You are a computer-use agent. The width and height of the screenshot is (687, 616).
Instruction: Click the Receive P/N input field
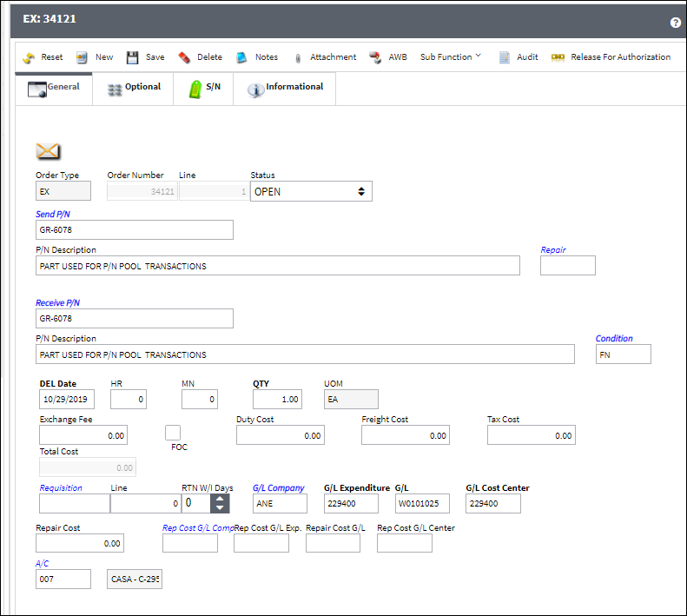click(135, 318)
